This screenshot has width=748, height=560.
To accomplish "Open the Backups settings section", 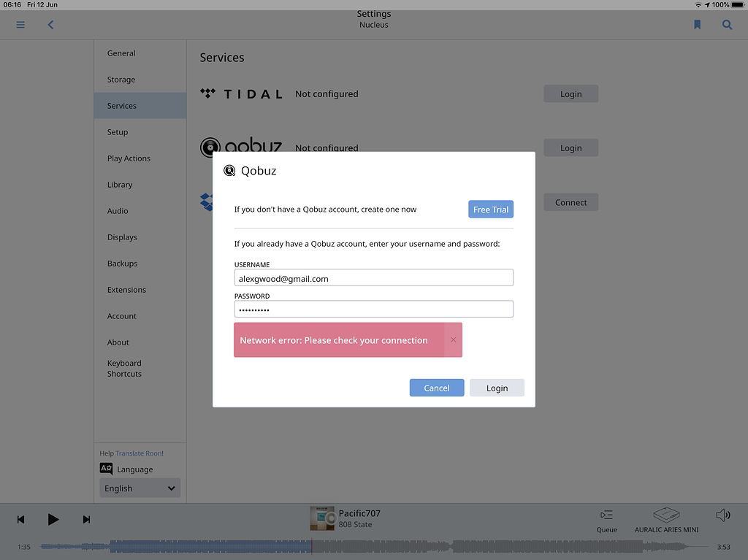I will 121,263.
